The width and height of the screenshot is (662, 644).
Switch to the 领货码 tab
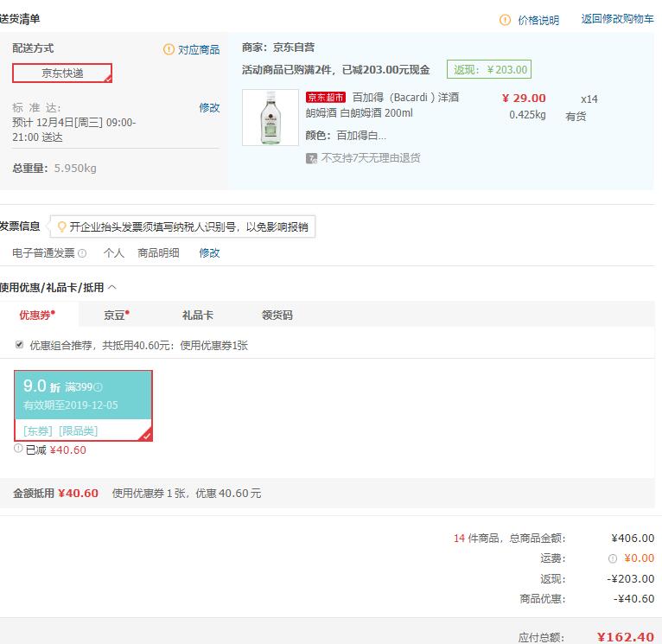tap(277, 315)
